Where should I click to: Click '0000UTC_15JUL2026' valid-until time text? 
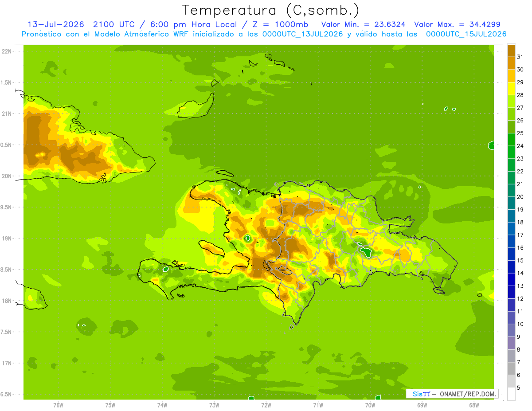[x=466, y=34]
